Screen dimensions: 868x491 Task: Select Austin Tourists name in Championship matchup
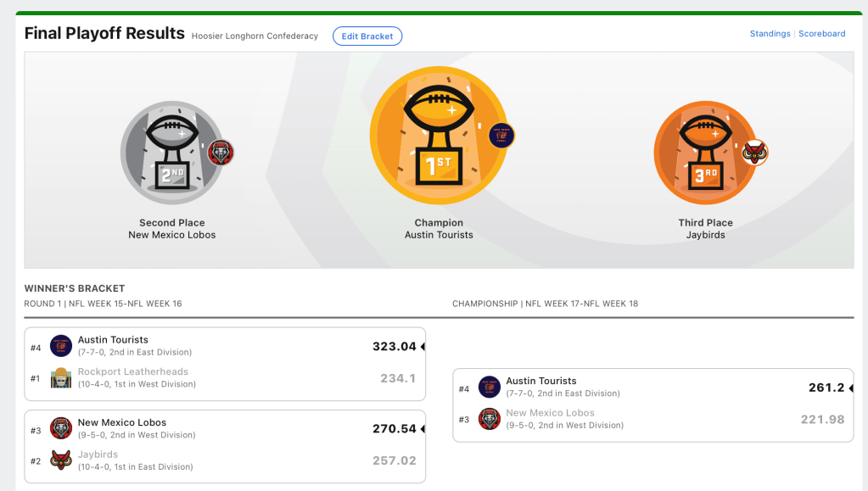click(541, 381)
